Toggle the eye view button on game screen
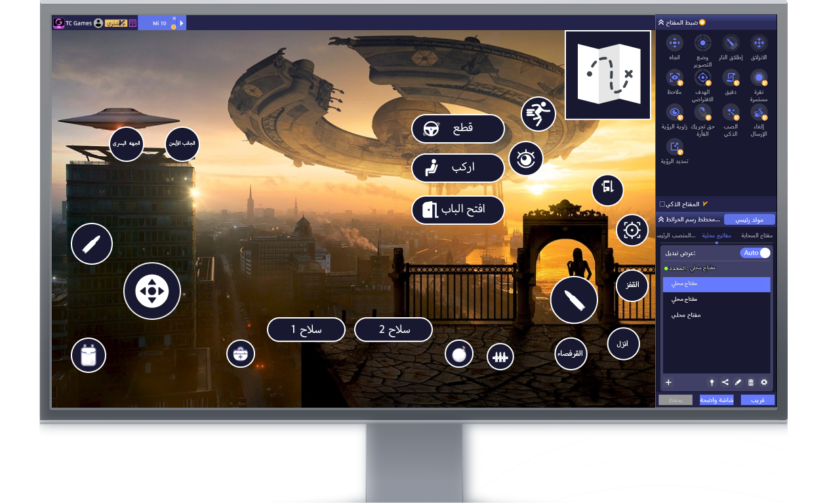This screenshot has height=504, width=827. 526,159
